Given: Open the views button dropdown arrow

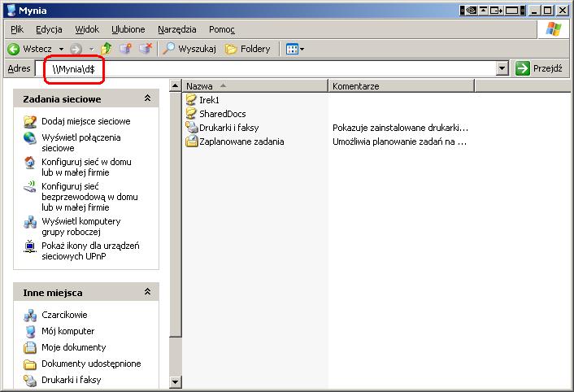Looking at the screenshot, I should tap(302, 49).
